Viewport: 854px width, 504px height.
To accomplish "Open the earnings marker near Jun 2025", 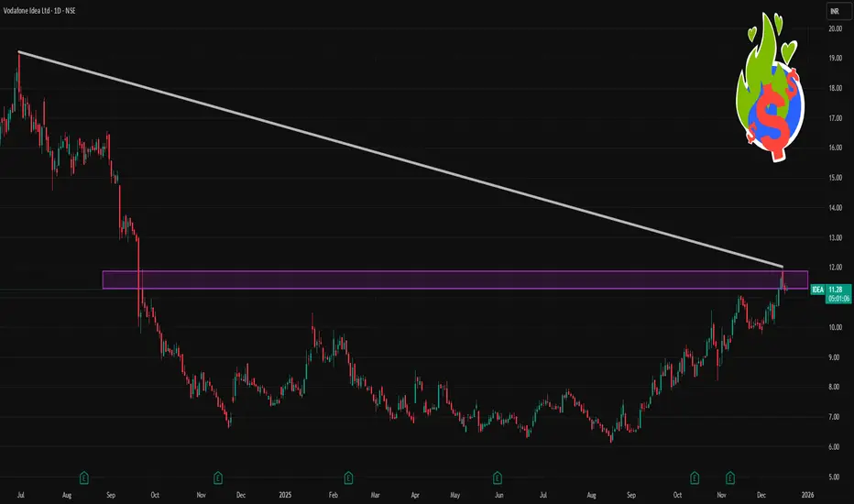I will pyautogui.click(x=498, y=478).
